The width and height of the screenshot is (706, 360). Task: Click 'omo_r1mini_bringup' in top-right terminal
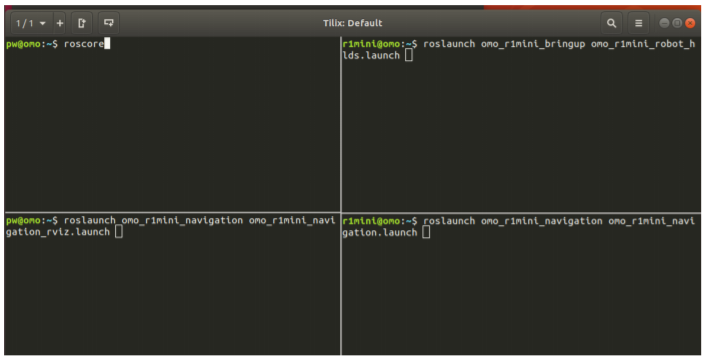pos(533,44)
